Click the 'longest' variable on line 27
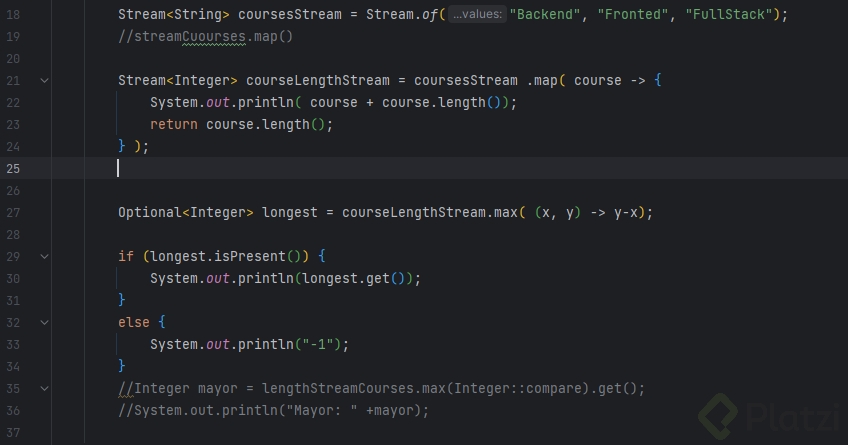 point(290,212)
